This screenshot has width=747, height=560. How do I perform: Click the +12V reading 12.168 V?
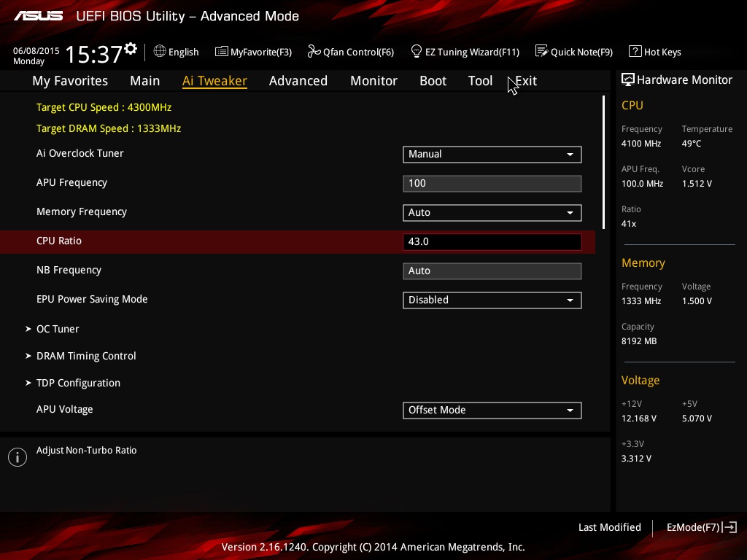(x=639, y=418)
